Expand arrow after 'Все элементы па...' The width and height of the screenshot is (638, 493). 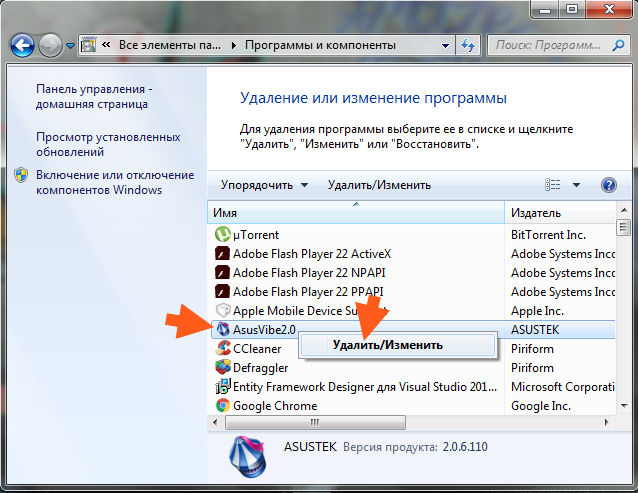point(234,45)
